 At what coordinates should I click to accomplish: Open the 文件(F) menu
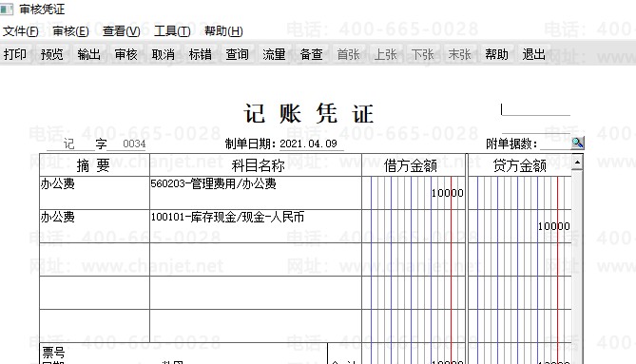pos(20,31)
